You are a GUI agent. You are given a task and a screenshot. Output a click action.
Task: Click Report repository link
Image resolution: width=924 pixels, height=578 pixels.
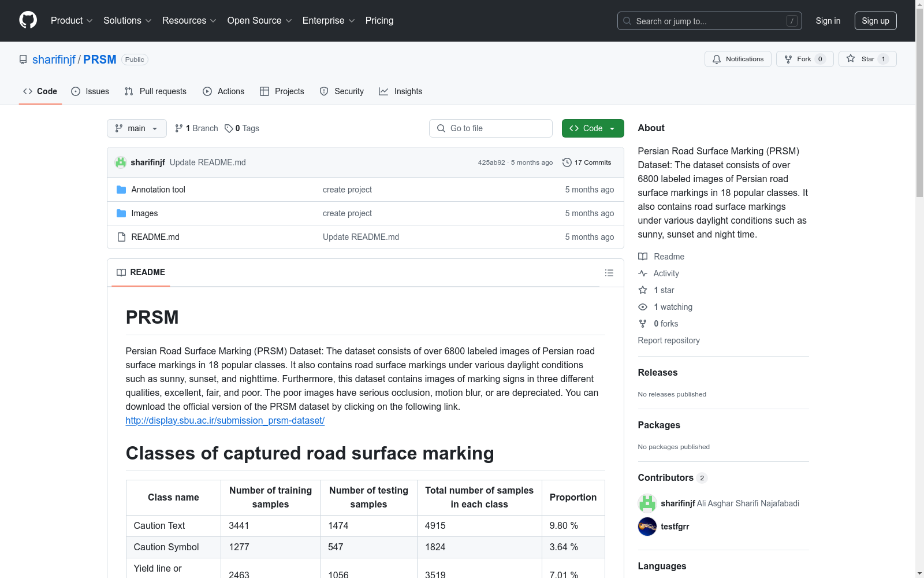click(x=669, y=340)
